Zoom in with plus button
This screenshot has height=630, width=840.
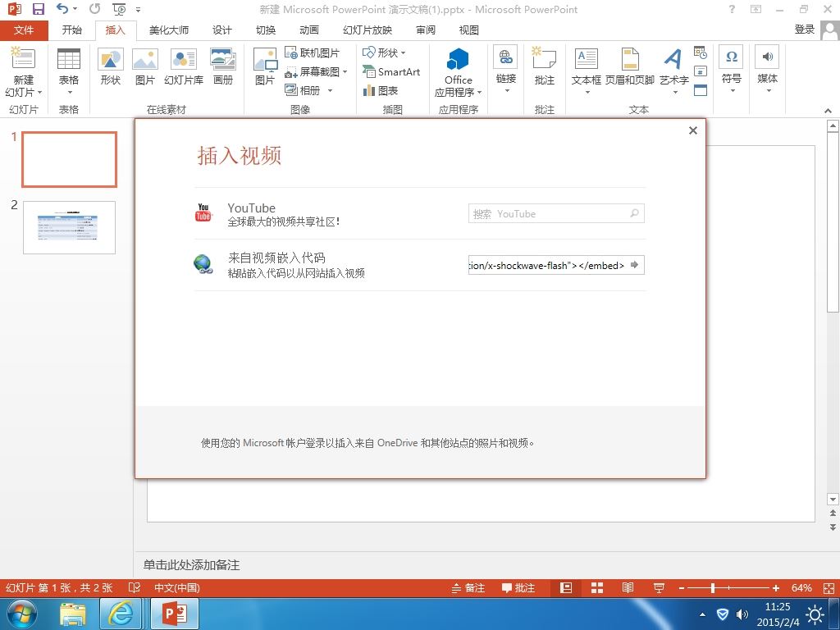[776, 587]
